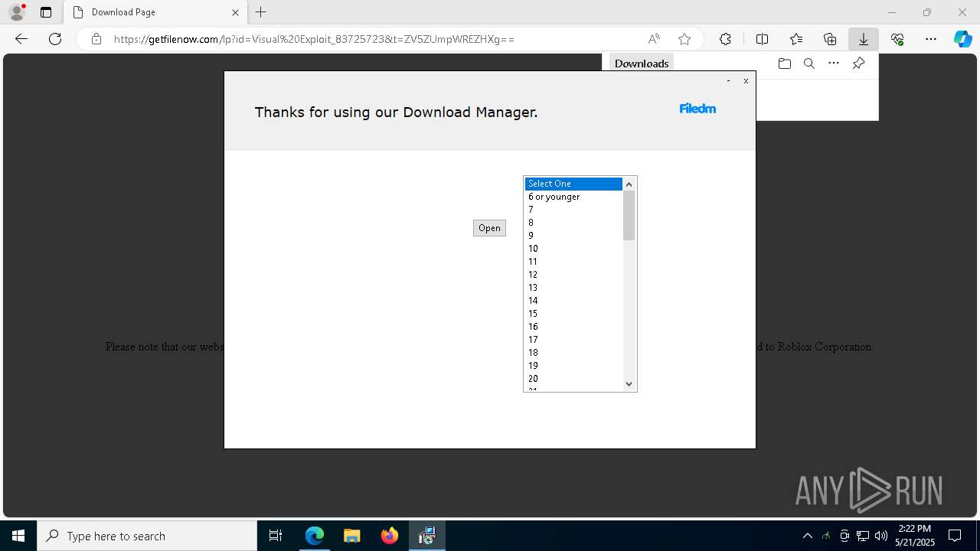Click the browser Back arrow
Screen dimensions: 980x551
21,39
